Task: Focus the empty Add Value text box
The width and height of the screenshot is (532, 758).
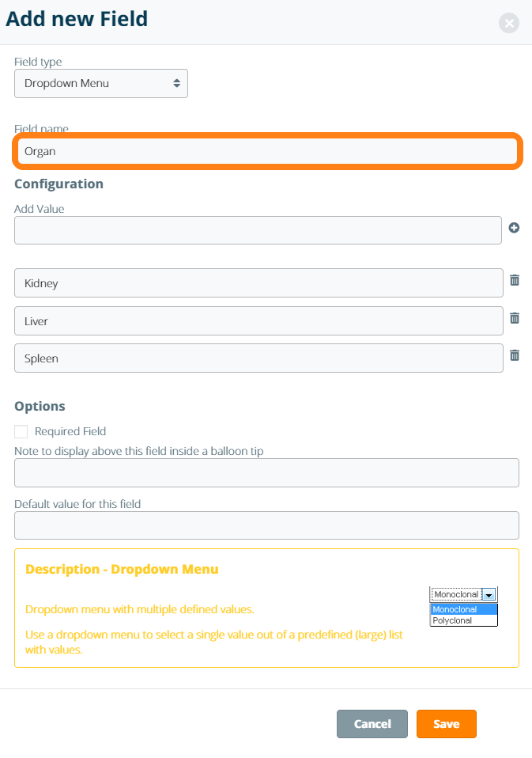Action: [258, 230]
